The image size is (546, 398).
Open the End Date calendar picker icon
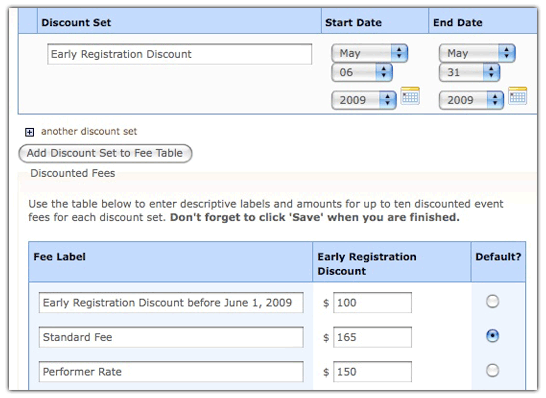517,96
